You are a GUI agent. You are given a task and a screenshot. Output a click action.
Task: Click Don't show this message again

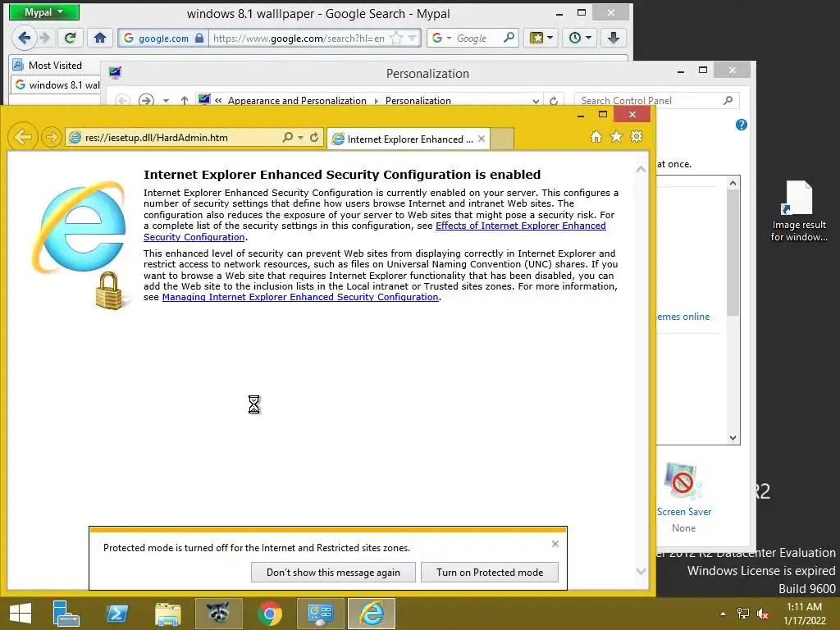click(333, 572)
